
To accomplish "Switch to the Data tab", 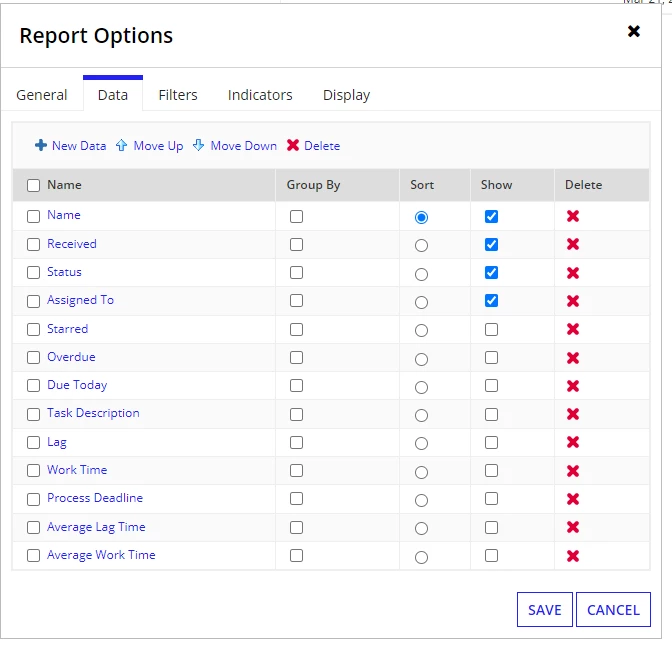I will [x=113, y=95].
